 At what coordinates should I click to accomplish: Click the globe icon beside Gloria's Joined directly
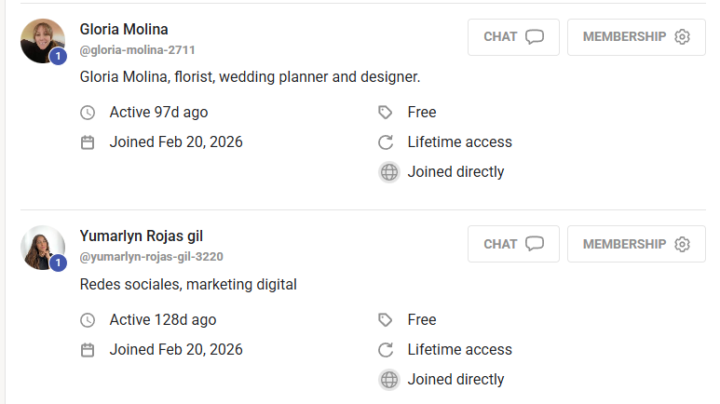coord(389,172)
